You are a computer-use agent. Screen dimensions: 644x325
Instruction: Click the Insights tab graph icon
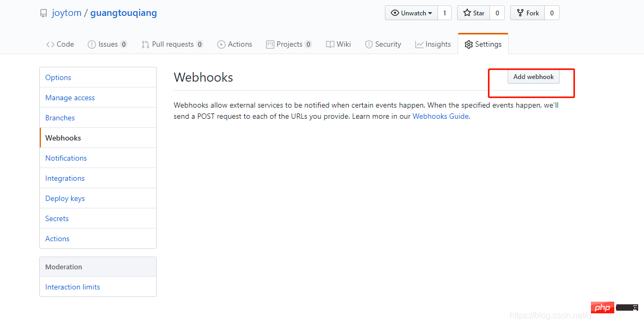[419, 45]
